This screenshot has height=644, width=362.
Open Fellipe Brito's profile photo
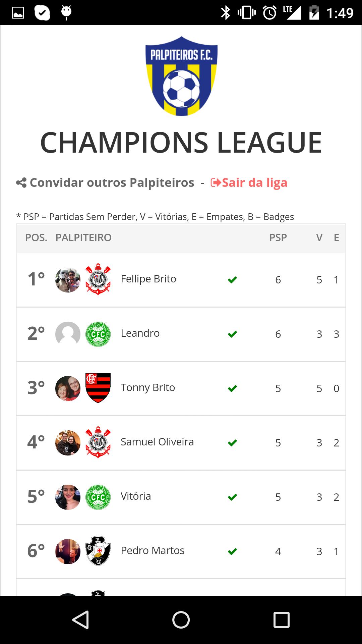(x=68, y=280)
